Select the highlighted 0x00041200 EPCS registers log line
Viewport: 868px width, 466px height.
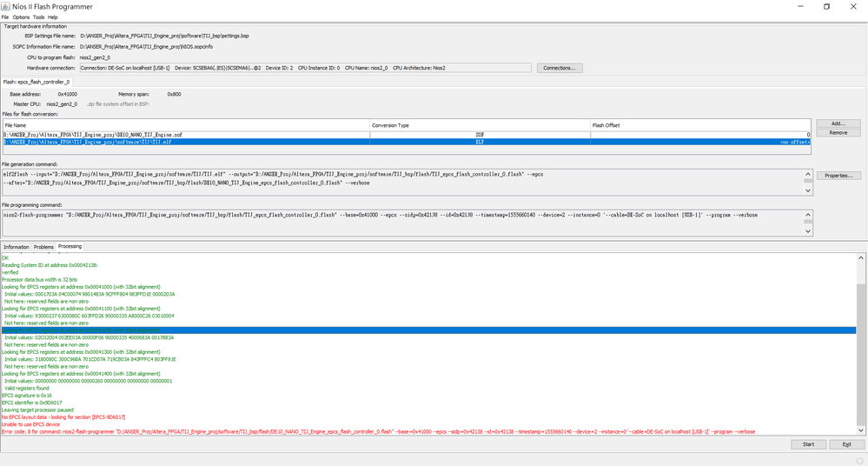click(x=428, y=330)
